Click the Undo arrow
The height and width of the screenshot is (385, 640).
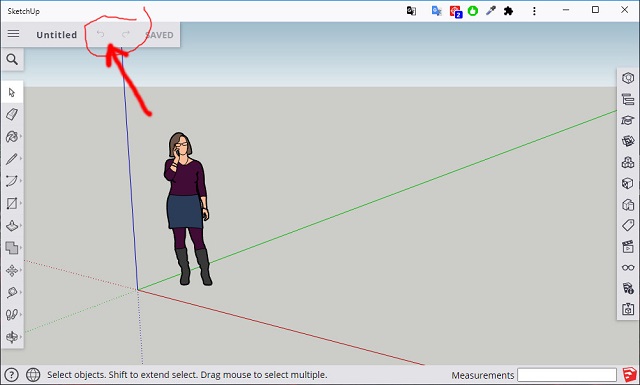[x=100, y=34]
